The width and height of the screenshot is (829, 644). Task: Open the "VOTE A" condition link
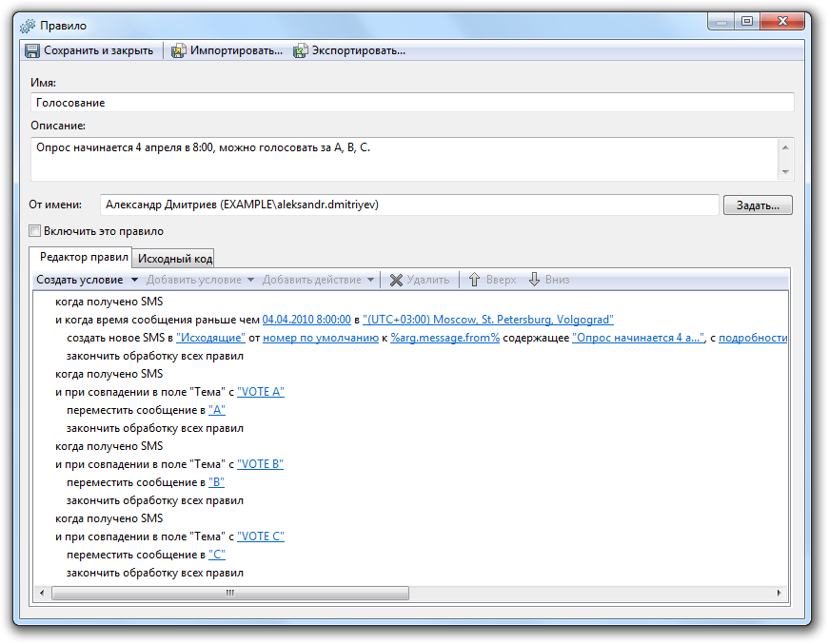click(261, 392)
